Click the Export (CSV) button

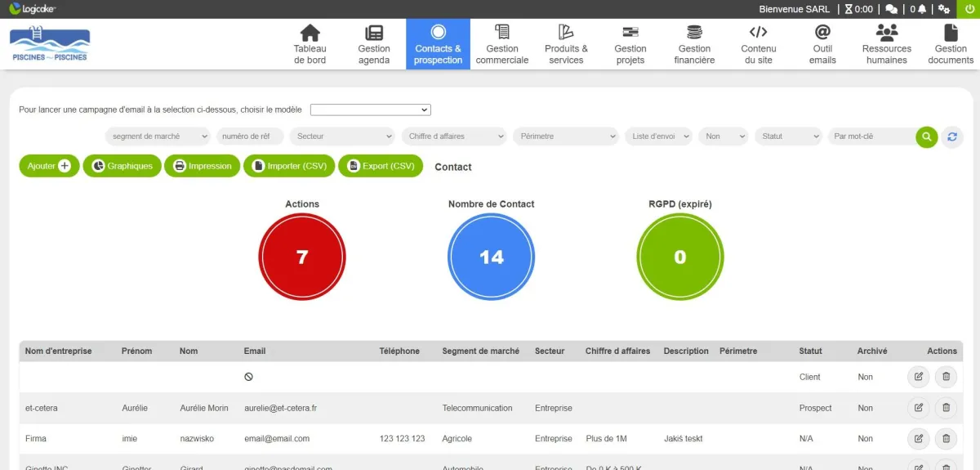point(381,166)
